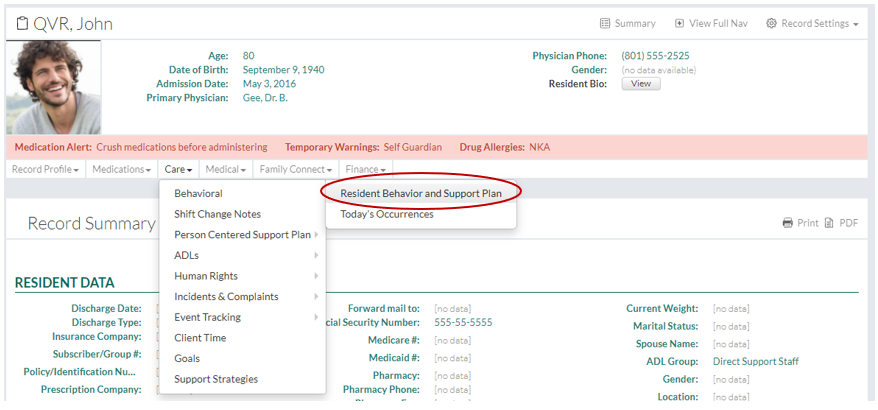The image size is (878, 410).
Task: Select Shift Change Notes menu item
Action: 217,214
